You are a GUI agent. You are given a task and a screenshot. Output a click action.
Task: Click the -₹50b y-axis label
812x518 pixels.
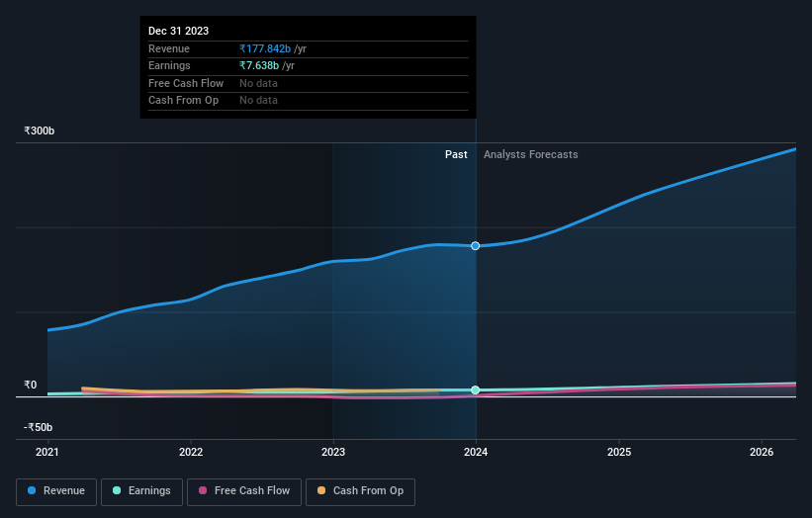[38, 427]
